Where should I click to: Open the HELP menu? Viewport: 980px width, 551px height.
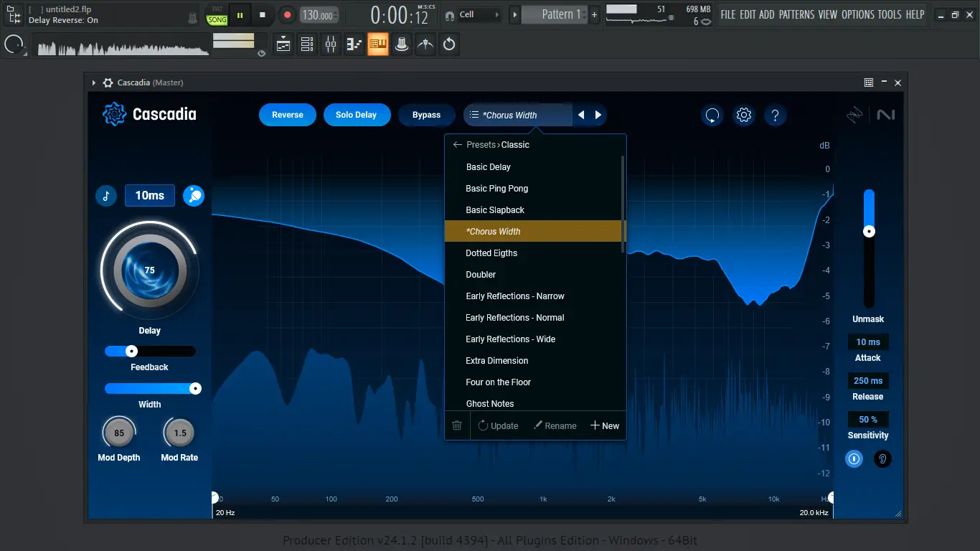click(x=915, y=14)
